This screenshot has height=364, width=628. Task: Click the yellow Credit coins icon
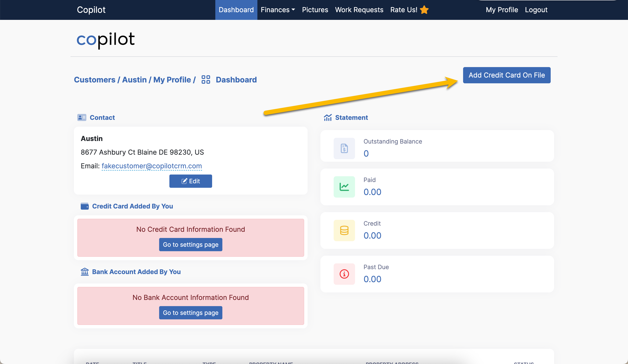coord(344,230)
